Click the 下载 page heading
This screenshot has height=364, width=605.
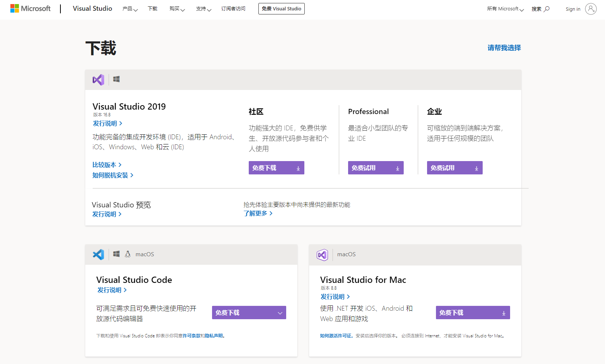coord(101,48)
